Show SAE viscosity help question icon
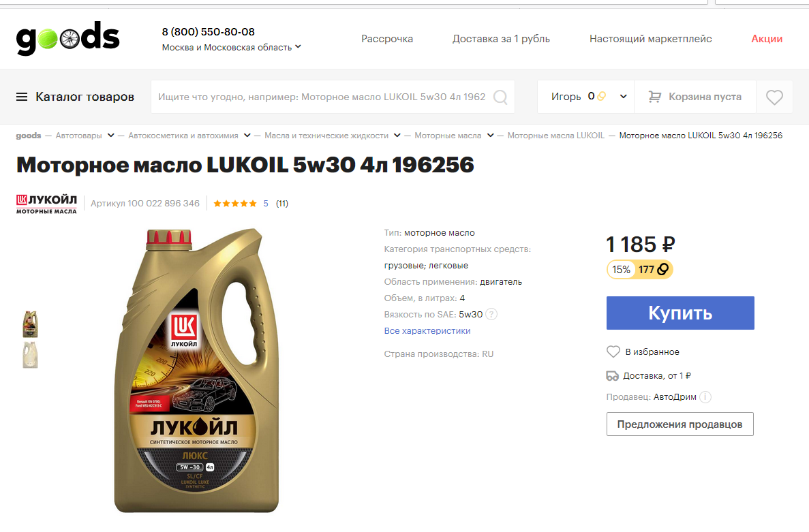The height and width of the screenshot is (532, 809). 491,315
